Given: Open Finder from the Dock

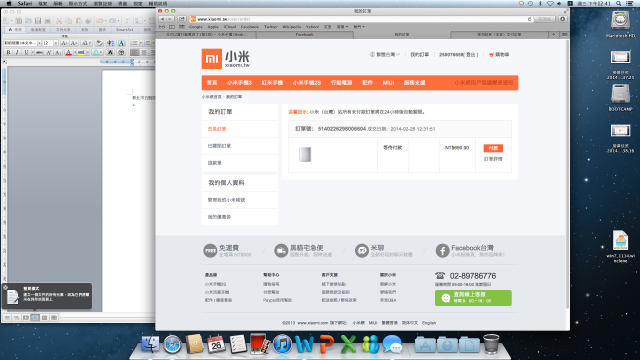Looking at the screenshot, I should 150,344.
